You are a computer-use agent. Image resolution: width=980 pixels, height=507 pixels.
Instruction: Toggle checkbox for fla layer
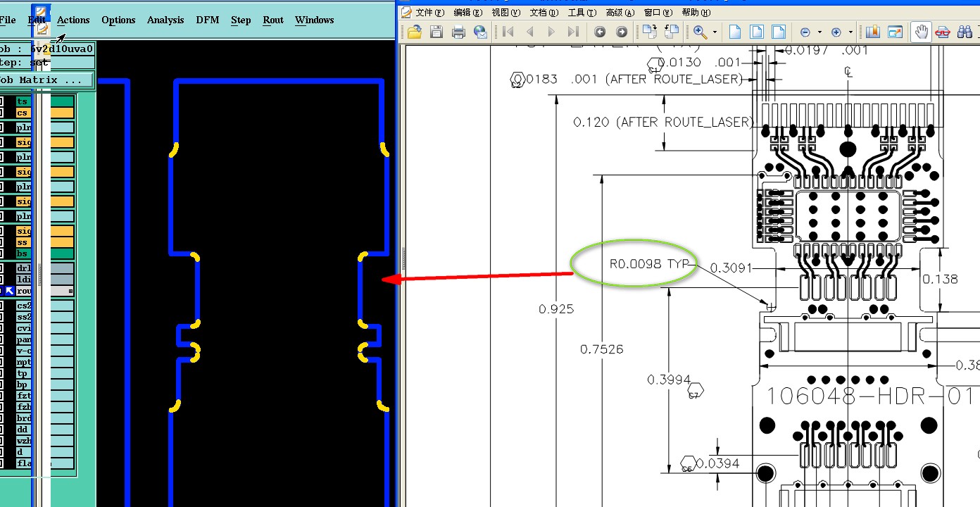click(1, 463)
